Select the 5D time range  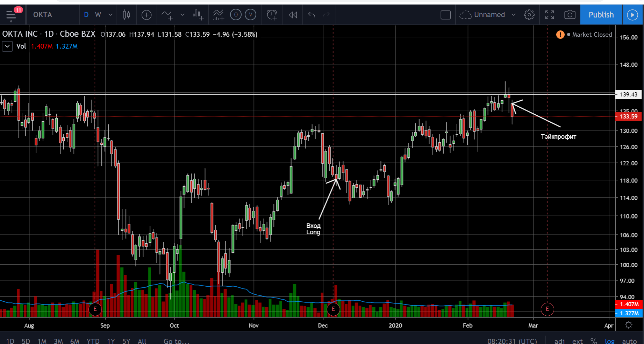point(26,341)
